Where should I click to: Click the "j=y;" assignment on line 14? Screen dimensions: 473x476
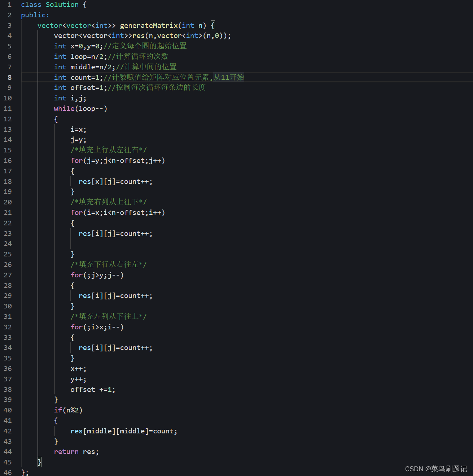point(78,140)
